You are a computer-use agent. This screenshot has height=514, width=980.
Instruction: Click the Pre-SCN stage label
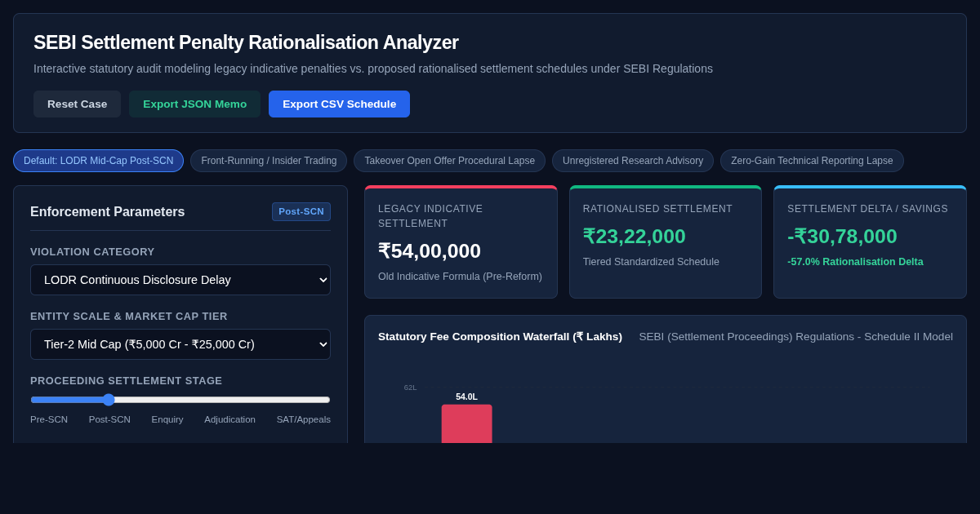tap(49, 419)
